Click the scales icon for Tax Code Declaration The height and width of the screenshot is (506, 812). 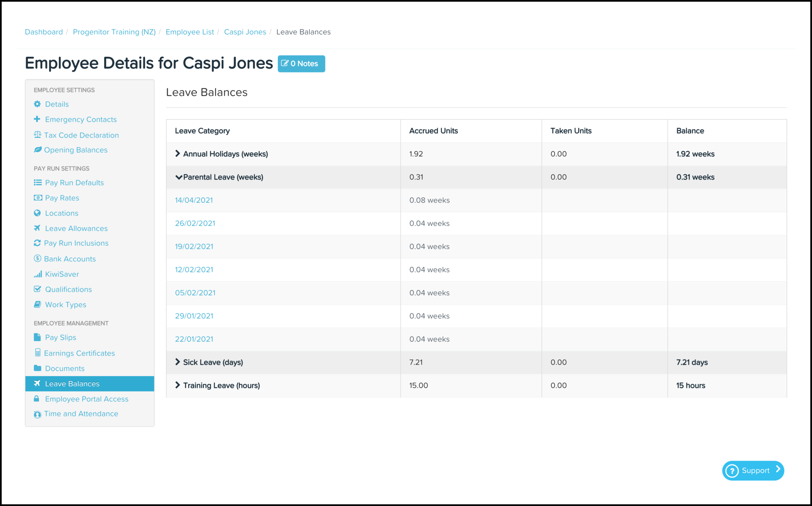coord(37,135)
